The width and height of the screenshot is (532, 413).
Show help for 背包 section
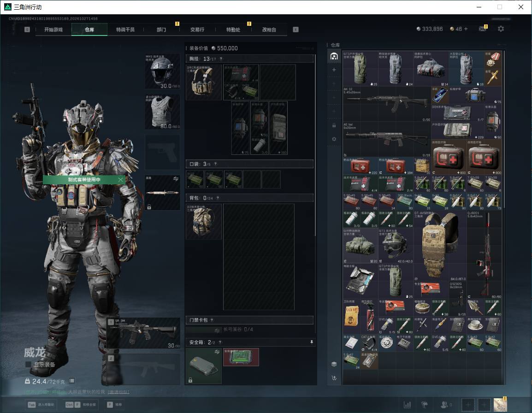click(x=218, y=198)
